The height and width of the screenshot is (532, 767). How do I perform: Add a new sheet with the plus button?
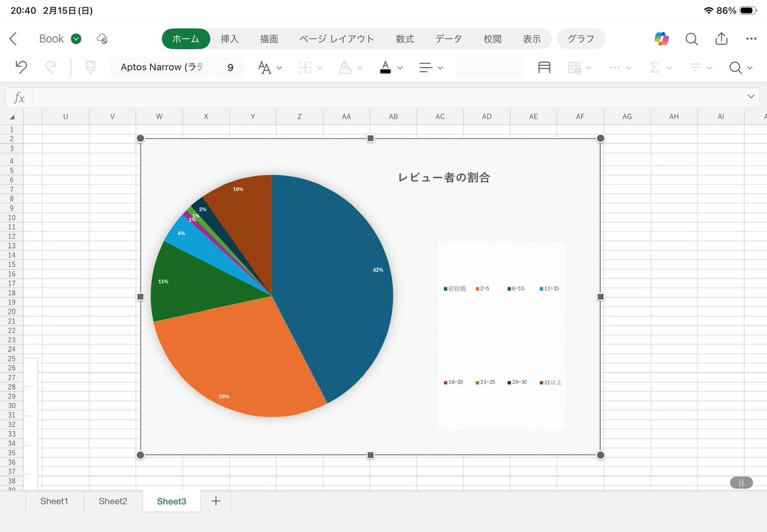point(216,501)
